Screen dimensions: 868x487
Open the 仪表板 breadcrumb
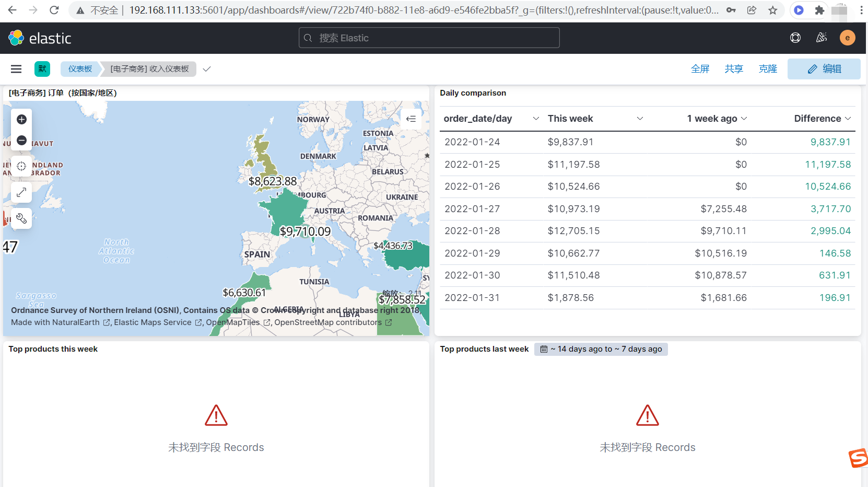tap(80, 69)
